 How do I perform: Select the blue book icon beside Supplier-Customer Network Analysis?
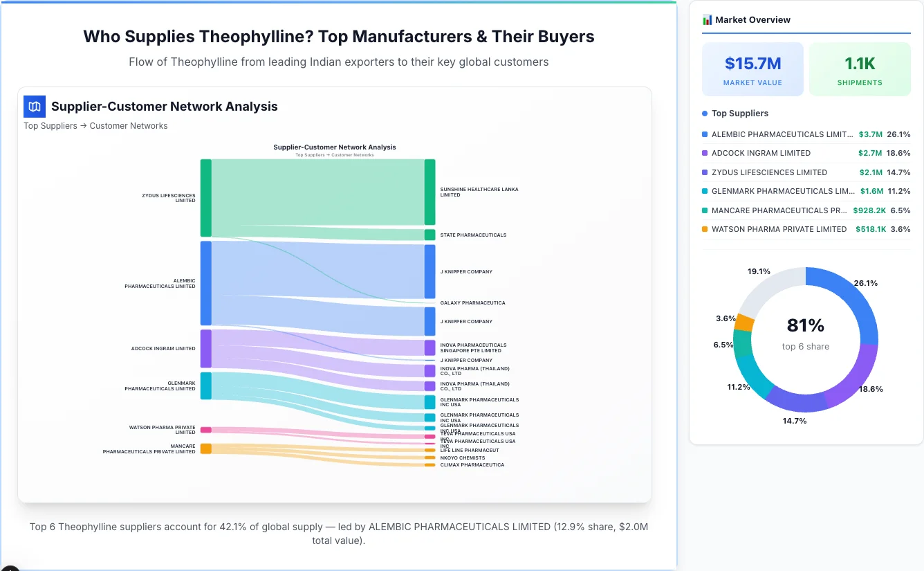coord(34,106)
